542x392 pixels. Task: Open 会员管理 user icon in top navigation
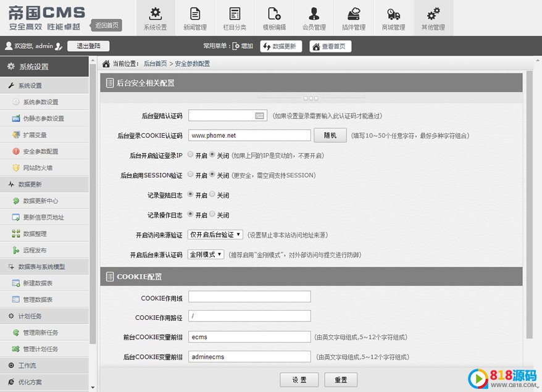pyautogui.click(x=314, y=14)
